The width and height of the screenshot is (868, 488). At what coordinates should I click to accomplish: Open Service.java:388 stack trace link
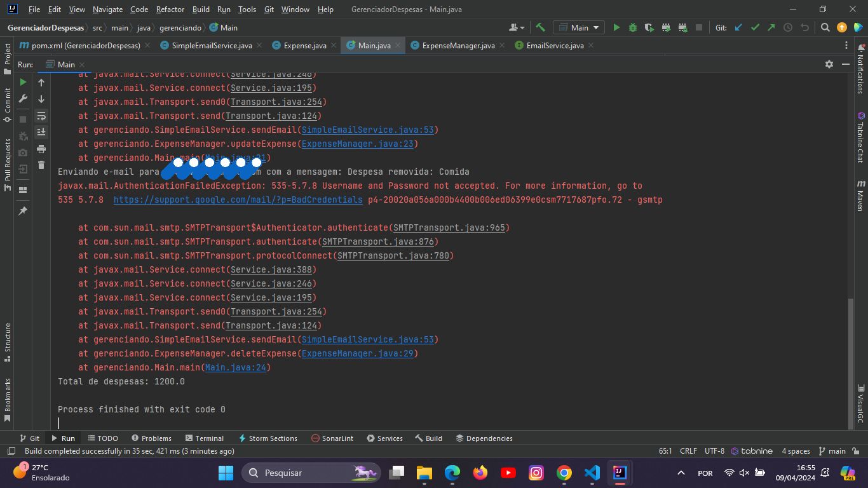click(x=271, y=270)
